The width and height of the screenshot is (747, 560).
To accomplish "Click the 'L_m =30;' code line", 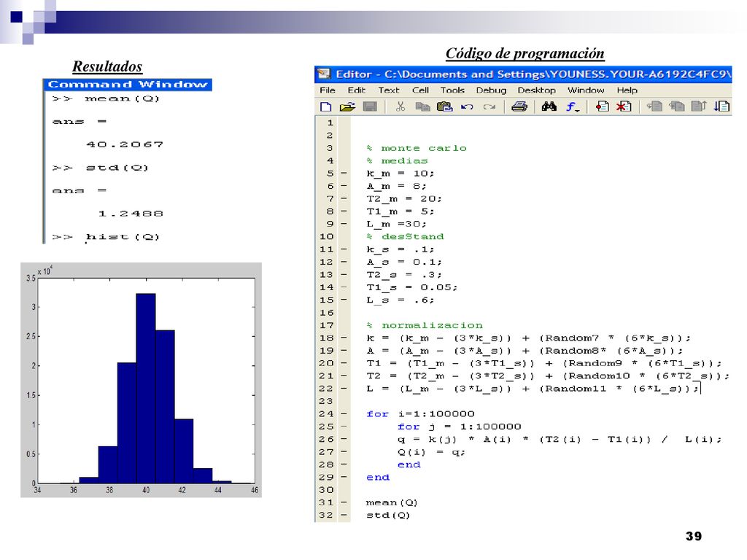I will pos(396,224).
